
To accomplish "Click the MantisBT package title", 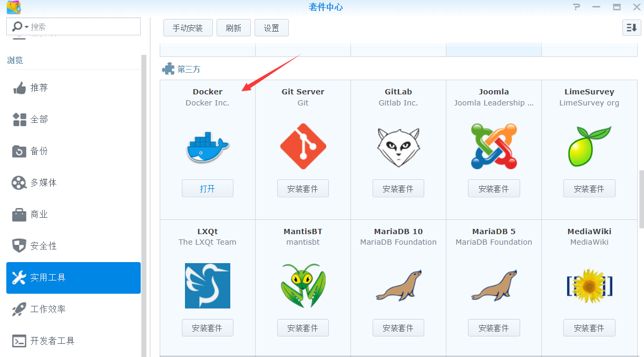I will click(x=303, y=231).
